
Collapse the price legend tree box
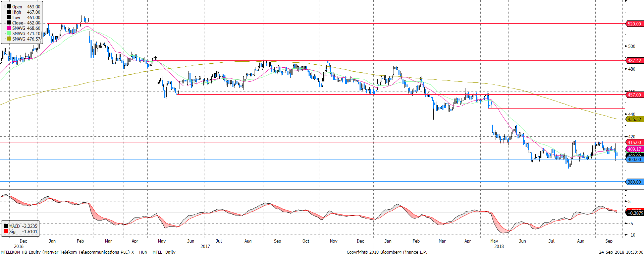pyautogui.click(x=5, y=6)
